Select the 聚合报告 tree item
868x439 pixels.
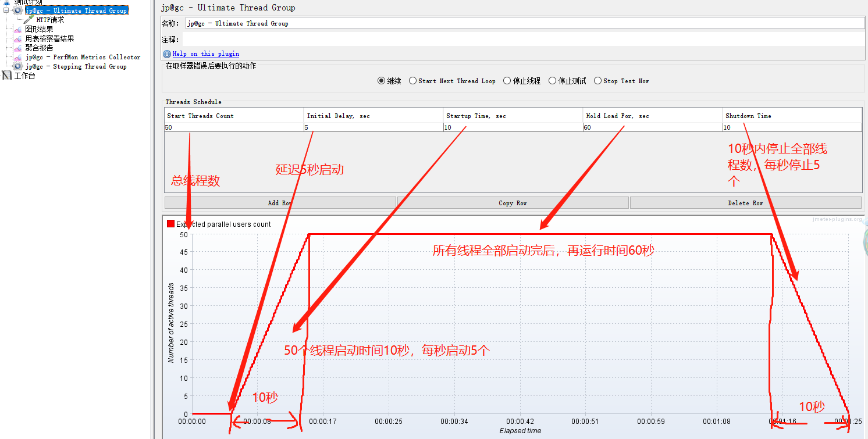pos(39,48)
